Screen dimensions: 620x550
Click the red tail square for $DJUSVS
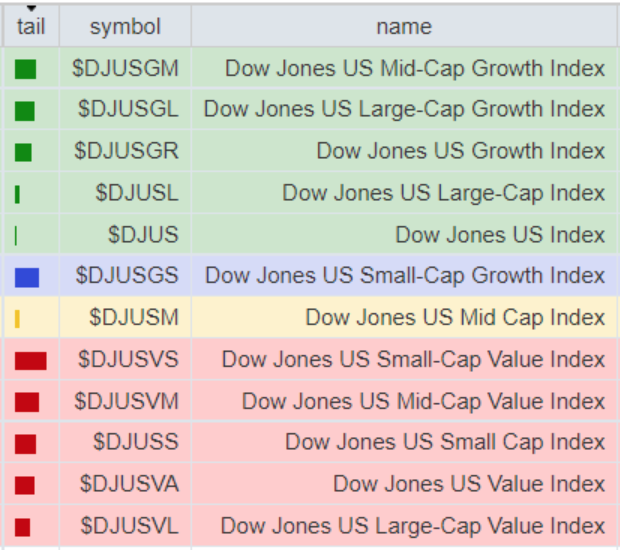[30, 360]
